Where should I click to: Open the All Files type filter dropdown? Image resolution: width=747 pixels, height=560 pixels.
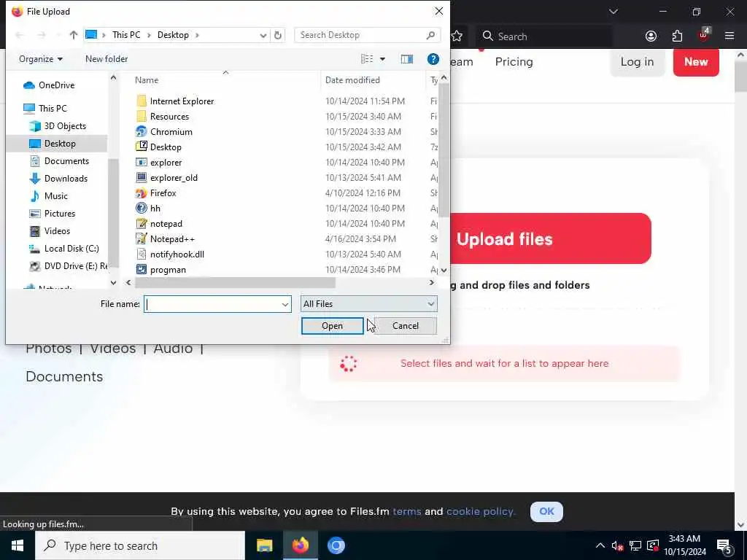coord(368,304)
